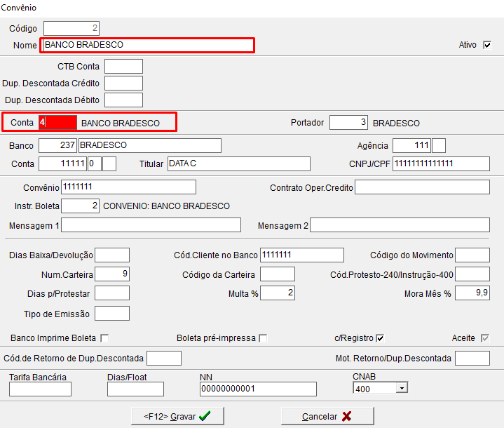The image size is (504, 428).
Task: Uncheck the c/Registro checkbox
Action: 380,338
